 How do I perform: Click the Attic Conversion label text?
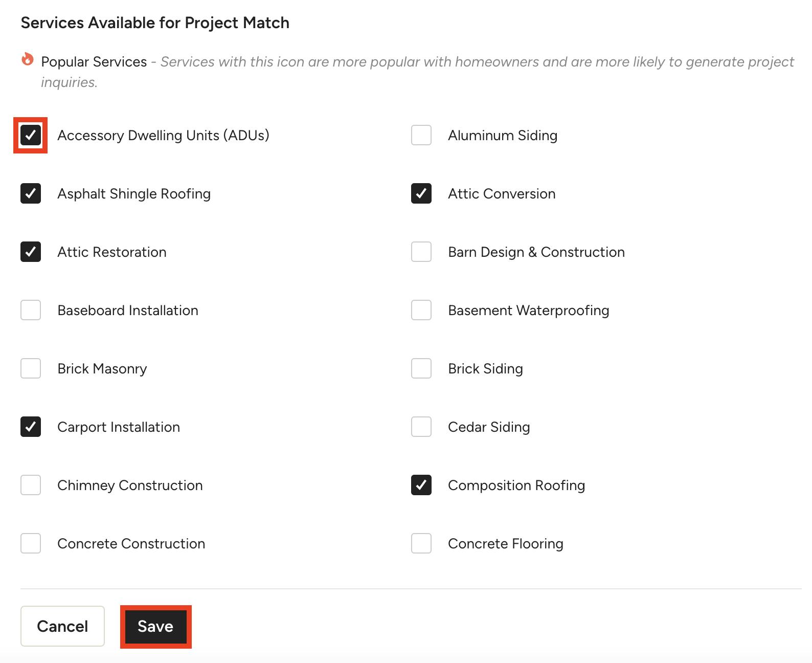click(502, 194)
